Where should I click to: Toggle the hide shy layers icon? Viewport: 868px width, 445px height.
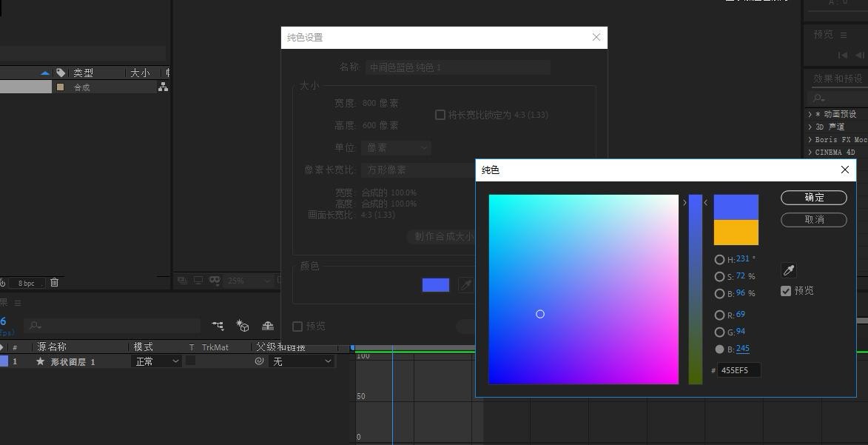[x=268, y=326]
